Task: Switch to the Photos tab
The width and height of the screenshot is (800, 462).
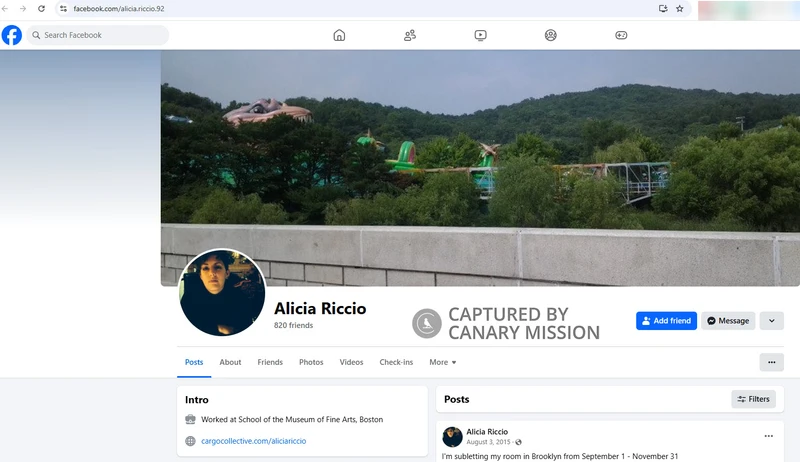Action: (311, 362)
